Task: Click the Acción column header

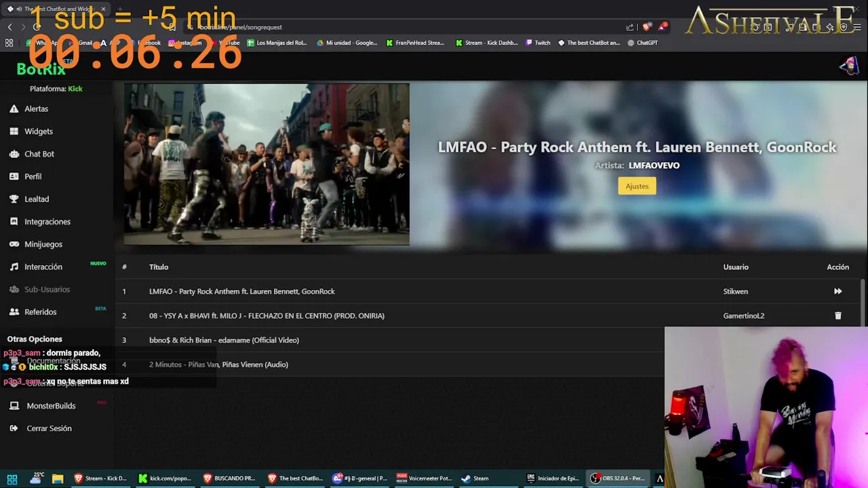Action: (837, 267)
